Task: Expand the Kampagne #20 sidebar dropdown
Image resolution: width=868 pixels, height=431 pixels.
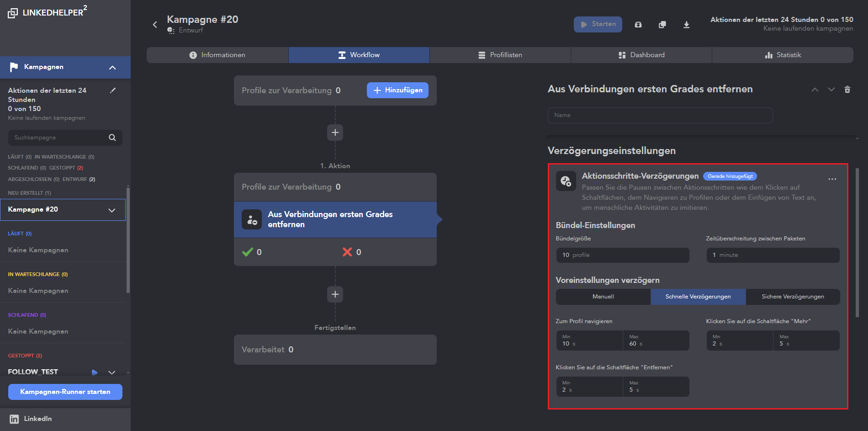Action: [x=112, y=210]
